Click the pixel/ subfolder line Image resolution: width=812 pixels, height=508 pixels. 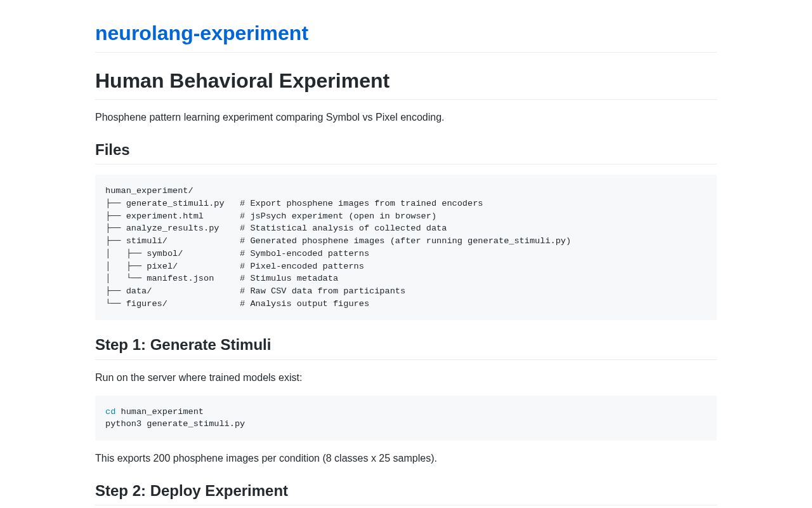pyautogui.click(x=235, y=267)
